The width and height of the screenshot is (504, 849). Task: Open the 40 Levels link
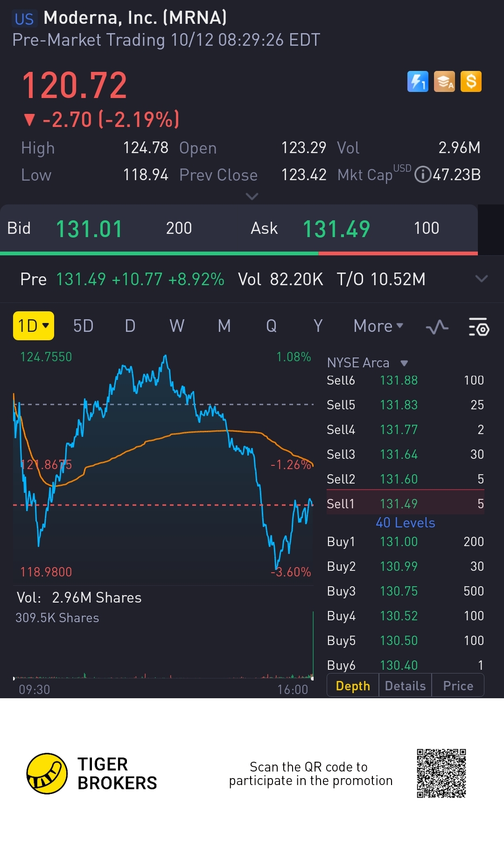point(405,523)
